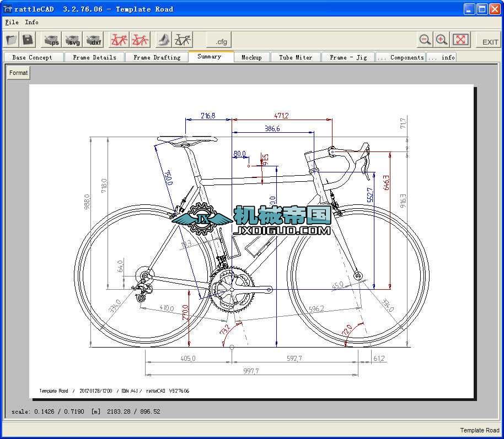Open the ... Components tab

click(x=400, y=57)
